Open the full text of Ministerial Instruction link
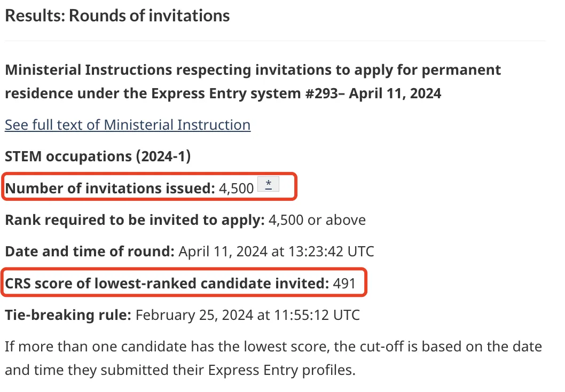The image size is (565, 392). (x=128, y=125)
